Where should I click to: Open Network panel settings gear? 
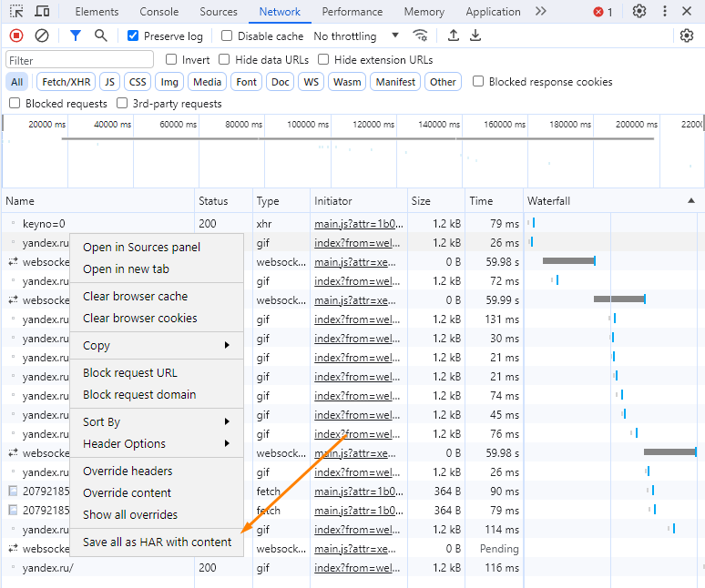click(x=687, y=35)
